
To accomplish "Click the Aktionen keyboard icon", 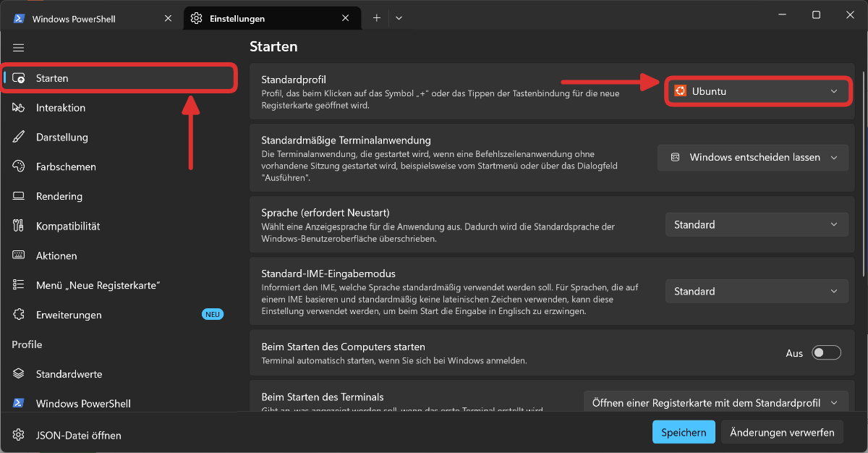I will (20, 256).
